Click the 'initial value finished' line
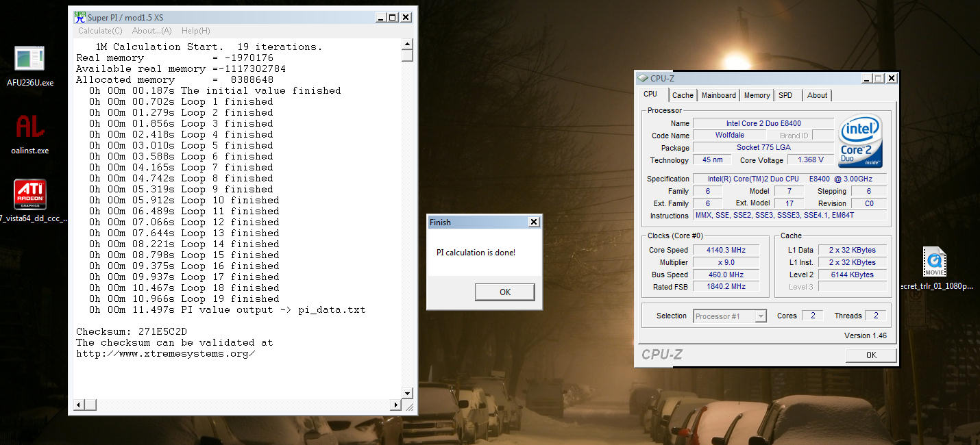The width and height of the screenshot is (980, 445). click(x=215, y=91)
